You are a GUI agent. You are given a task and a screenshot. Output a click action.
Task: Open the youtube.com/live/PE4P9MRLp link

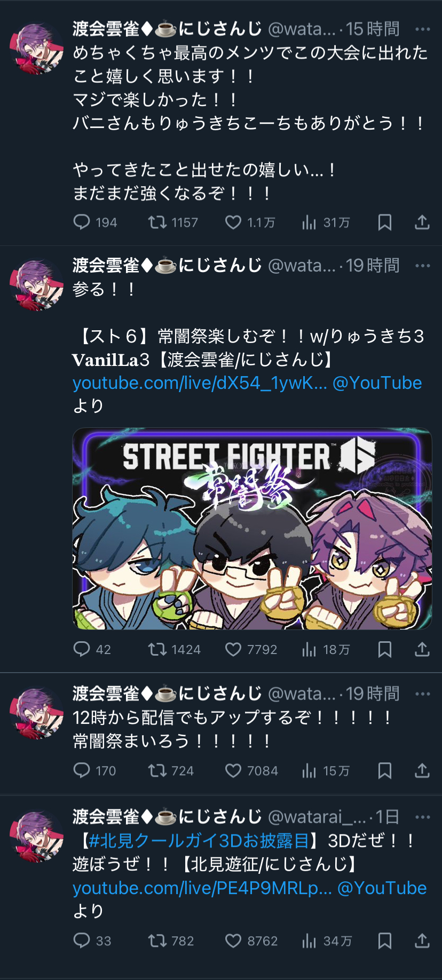point(202,888)
